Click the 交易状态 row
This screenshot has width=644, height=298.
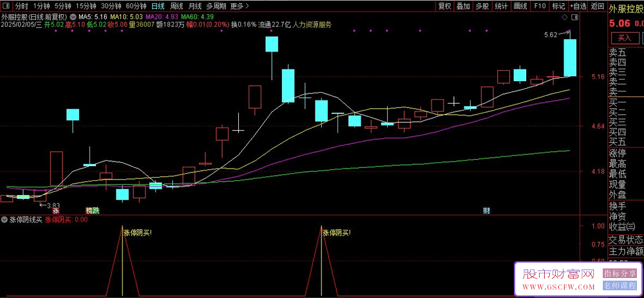tap(626, 239)
